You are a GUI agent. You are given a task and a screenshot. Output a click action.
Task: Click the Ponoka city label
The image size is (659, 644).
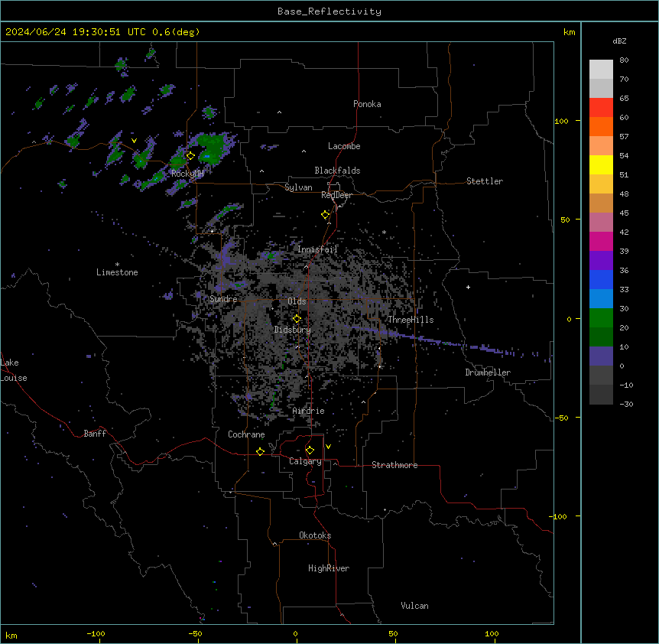[x=367, y=104]
